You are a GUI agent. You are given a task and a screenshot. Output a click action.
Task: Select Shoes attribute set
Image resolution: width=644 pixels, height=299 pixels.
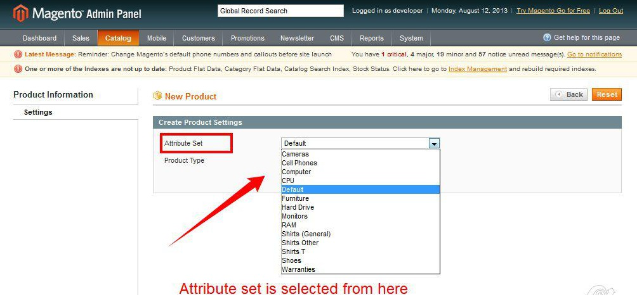(360, 260)
